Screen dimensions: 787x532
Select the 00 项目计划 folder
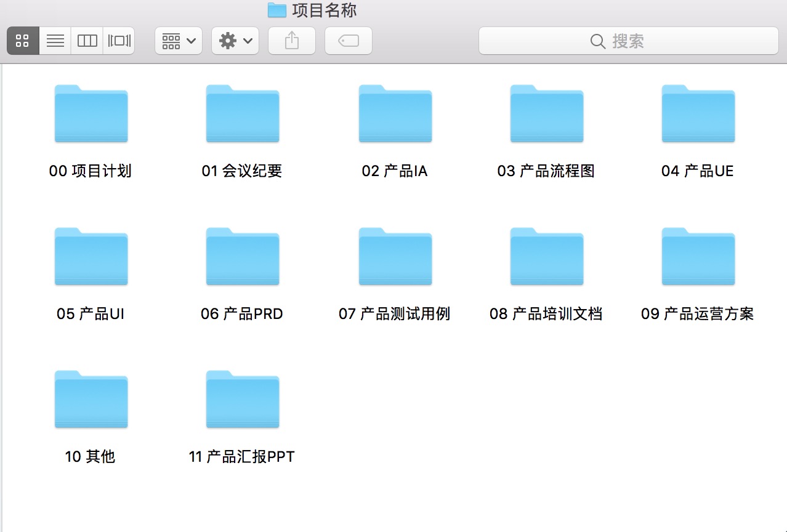click(91, 115)
